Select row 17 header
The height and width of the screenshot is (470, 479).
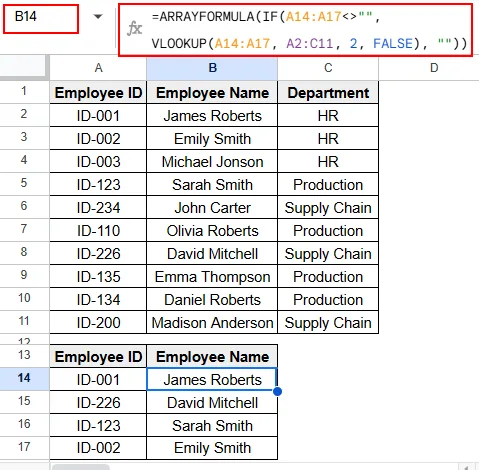point(24,448)
